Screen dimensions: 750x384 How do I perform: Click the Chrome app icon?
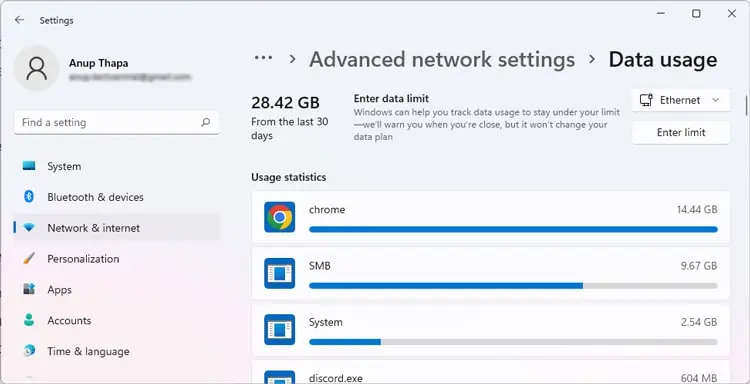coord(279,217)
